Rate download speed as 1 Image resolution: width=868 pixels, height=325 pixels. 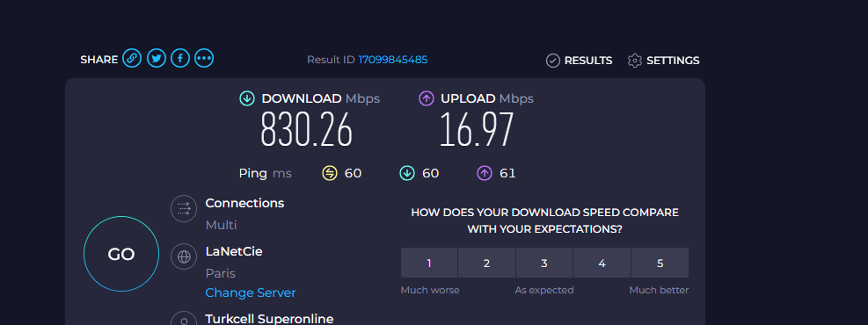429,264
